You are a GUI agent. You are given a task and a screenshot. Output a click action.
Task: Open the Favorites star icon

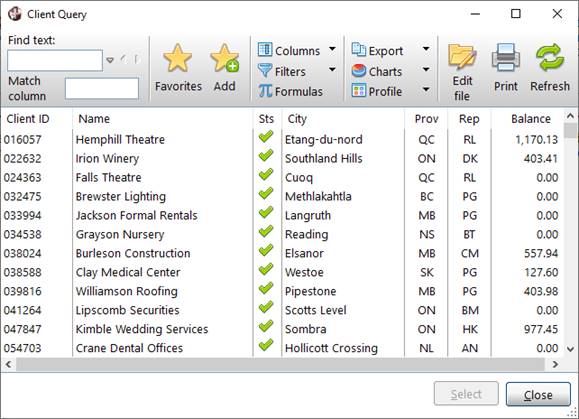(178, 58)
